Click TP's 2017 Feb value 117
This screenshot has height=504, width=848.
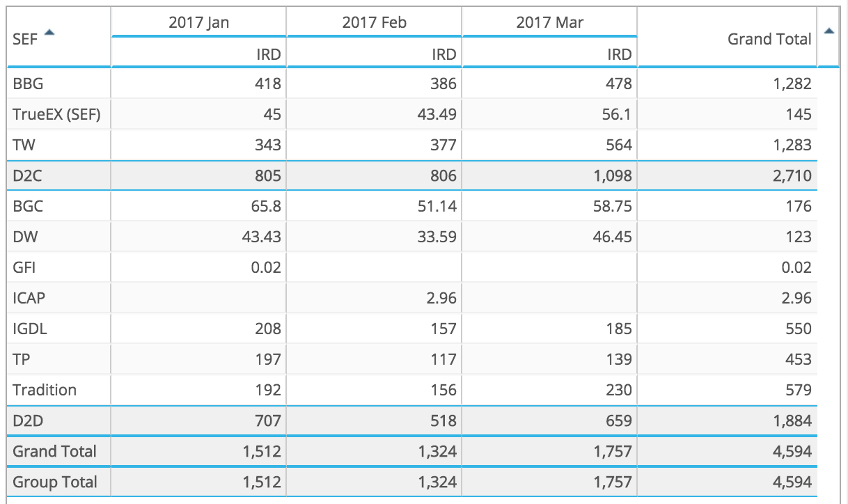443,359
